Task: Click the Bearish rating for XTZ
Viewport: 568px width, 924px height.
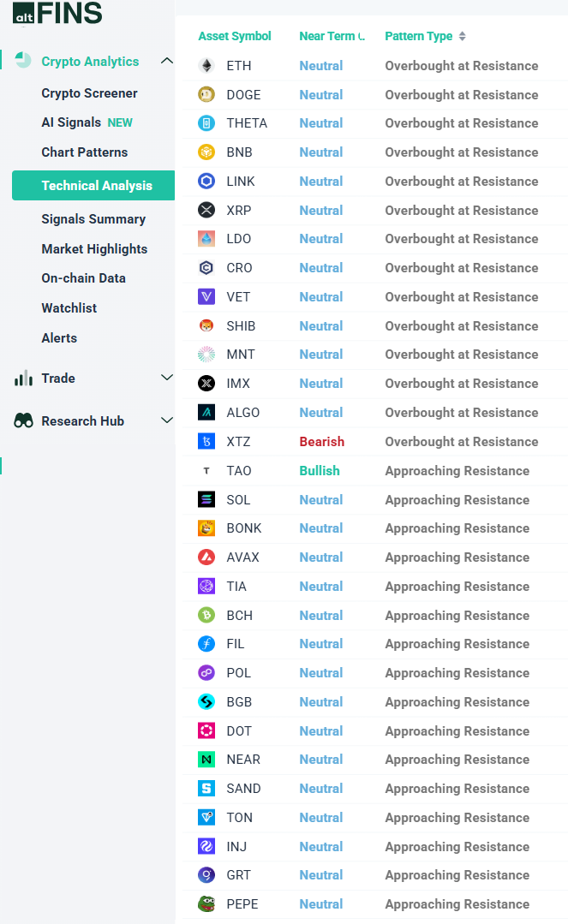Action: coord(321,441)
